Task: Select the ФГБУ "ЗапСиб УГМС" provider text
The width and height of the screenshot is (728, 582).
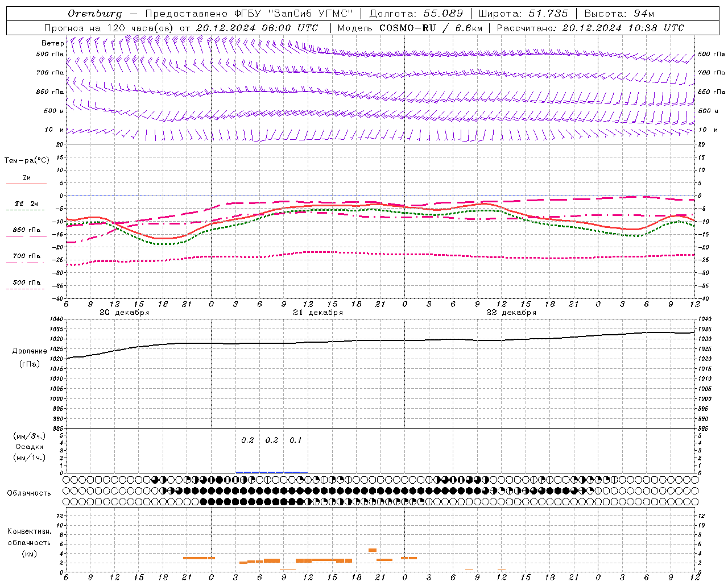Action: pos(293,14)
